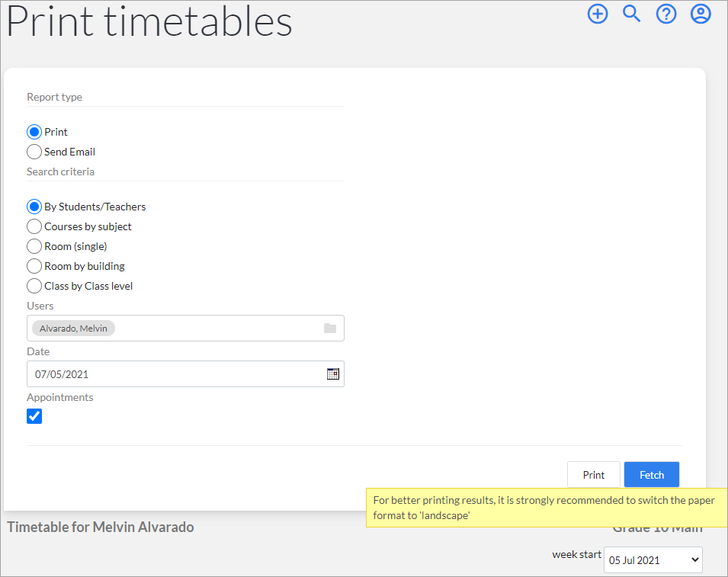Select Room by building radio button

click(34, 266)
